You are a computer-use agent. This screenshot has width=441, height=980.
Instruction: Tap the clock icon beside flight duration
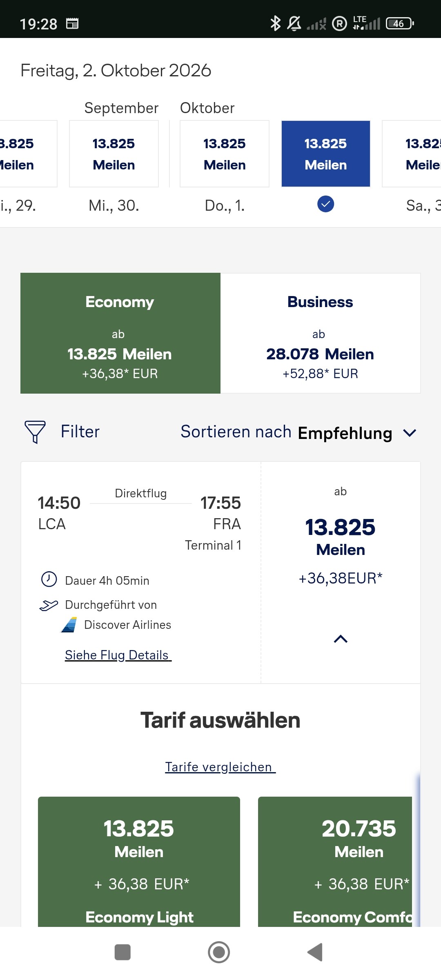[x=49, y=579]
